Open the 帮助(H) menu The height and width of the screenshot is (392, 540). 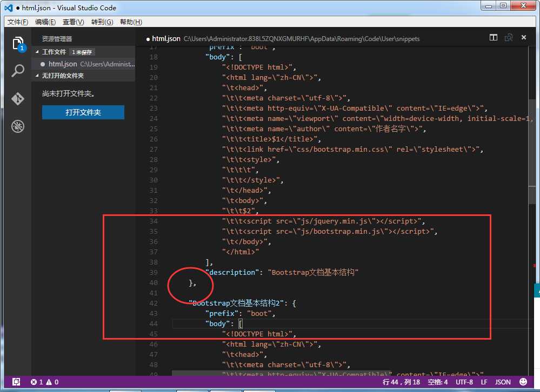tap(130, 22)
